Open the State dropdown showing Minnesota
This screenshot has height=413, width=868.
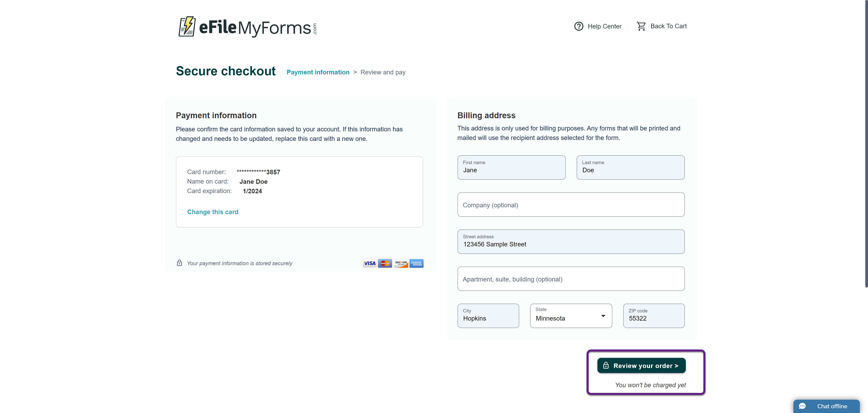(571, 316)
